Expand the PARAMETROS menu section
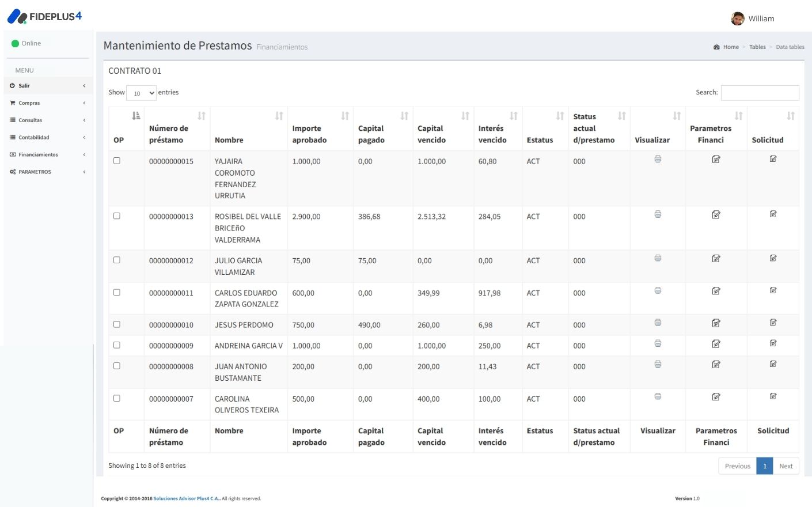 coord(36,171)
